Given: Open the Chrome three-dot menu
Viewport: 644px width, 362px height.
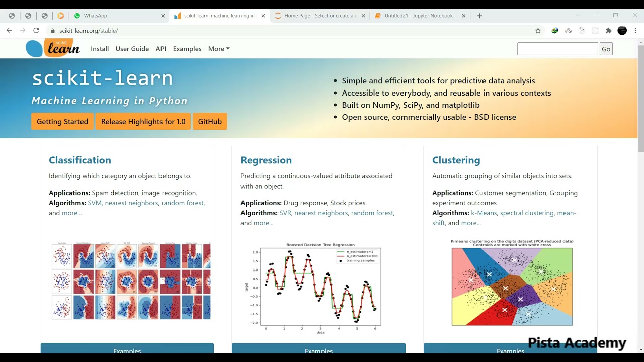Looking at the screenshot, I should pyautogui.click(x=635, y=31).
